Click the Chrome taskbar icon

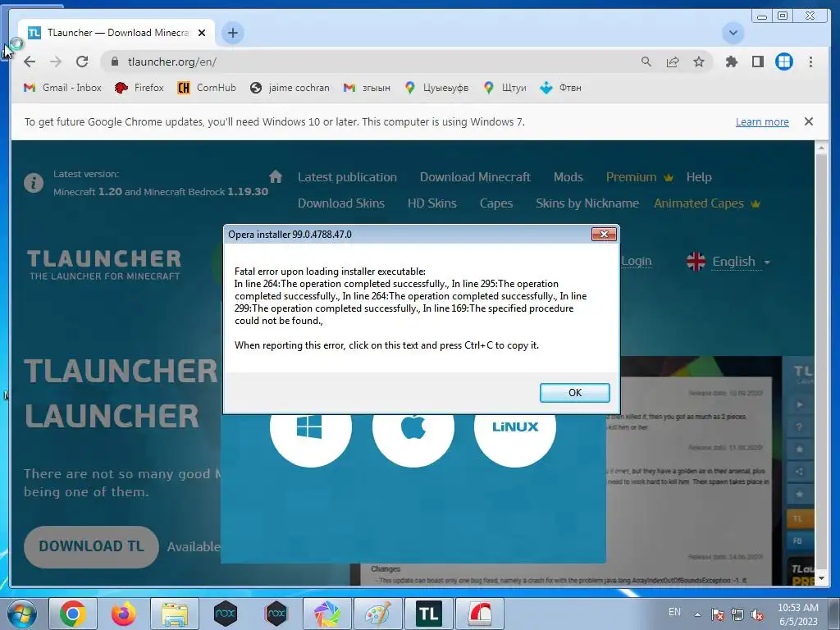73,614
